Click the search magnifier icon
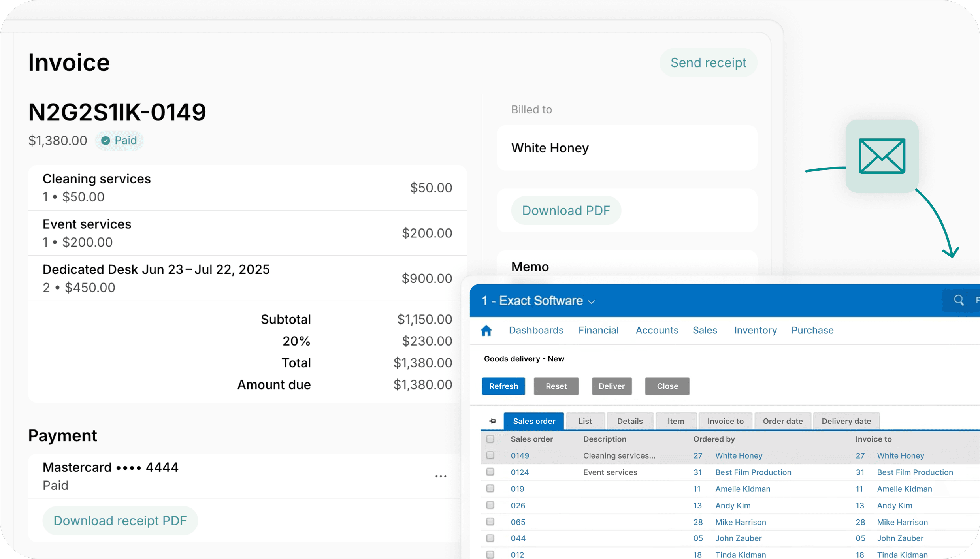Screen dimensions: 980x559 point(958,300)
